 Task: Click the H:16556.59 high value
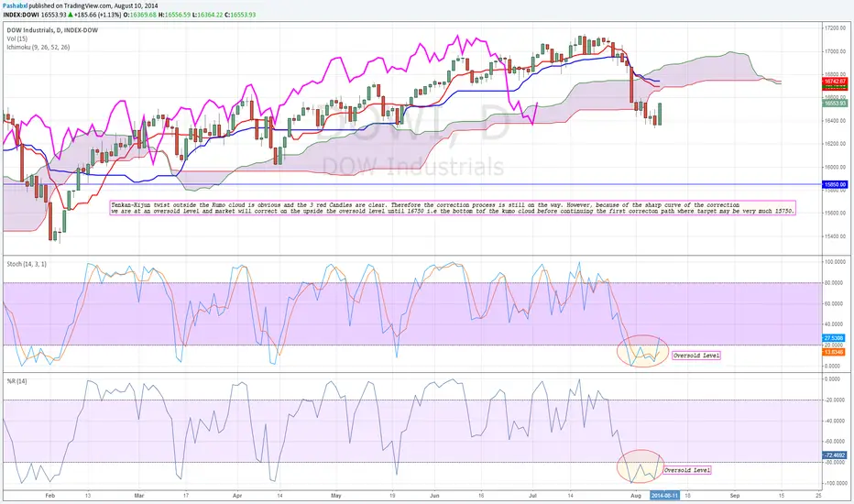[x=174, y=15]
